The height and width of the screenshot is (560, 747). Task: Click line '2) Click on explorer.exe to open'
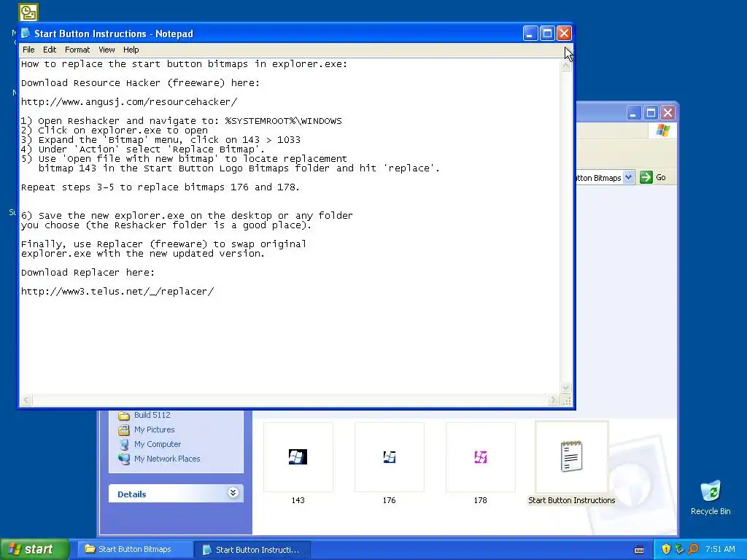tap(115, 131)
